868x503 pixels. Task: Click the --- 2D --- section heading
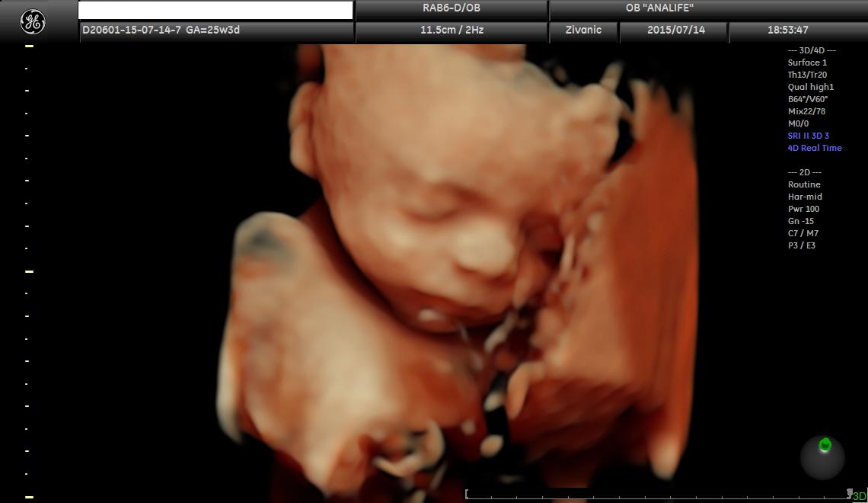pyautogui.click(x=804, y=172)
